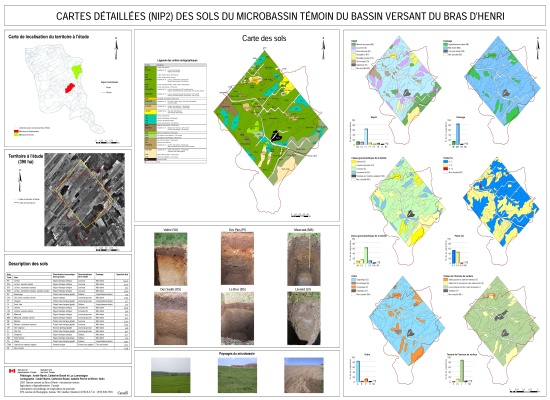Viewport: 550px width, 400px height.
Task: Click the cartographic units legend table
Action: pos(175,113)
